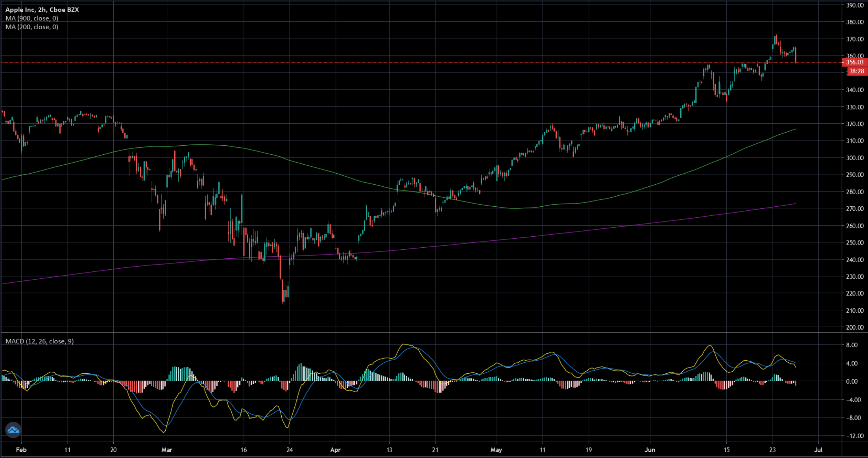Click the 390.00 price axis label

pyautogui.click(x=855, y=5)
